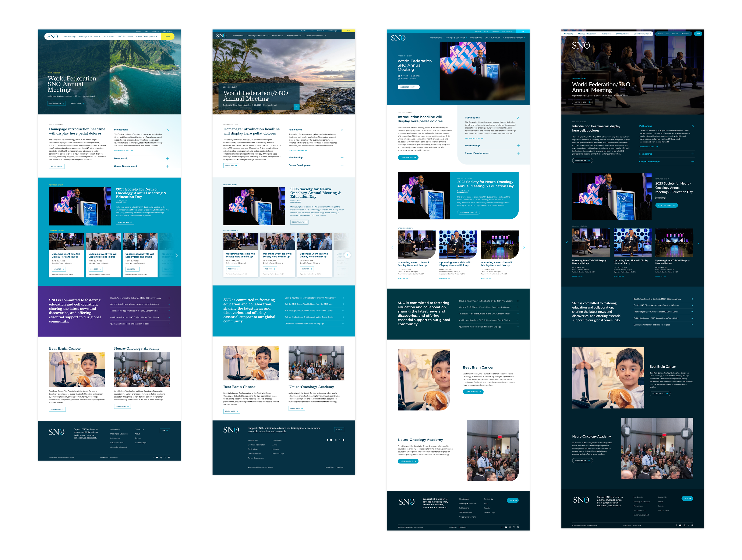Open Instagram icon in palm-beach mockup footer
The width and height of the screenshot is (742, 560).
335,440
